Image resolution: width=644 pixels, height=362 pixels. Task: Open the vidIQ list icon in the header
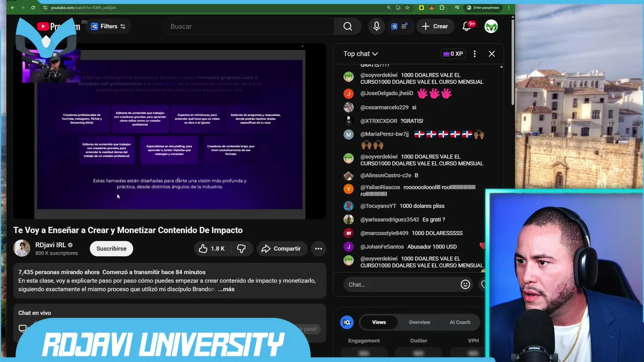click(x=404, y=26)
